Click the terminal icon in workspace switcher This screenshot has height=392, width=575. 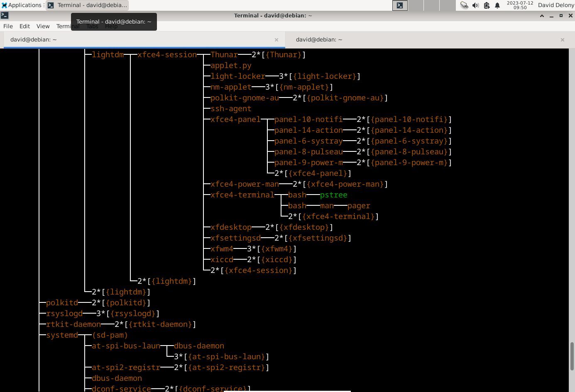click(x=400, y=5)
